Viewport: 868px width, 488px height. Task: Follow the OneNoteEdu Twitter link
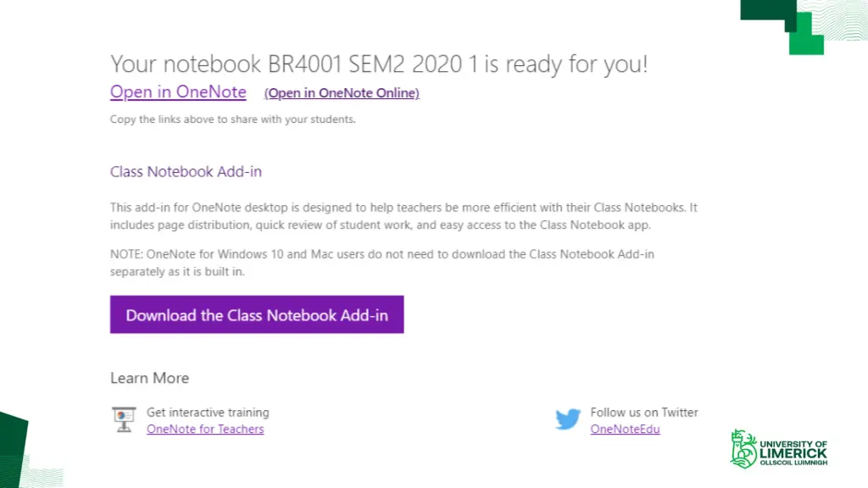tap(625, 429)
